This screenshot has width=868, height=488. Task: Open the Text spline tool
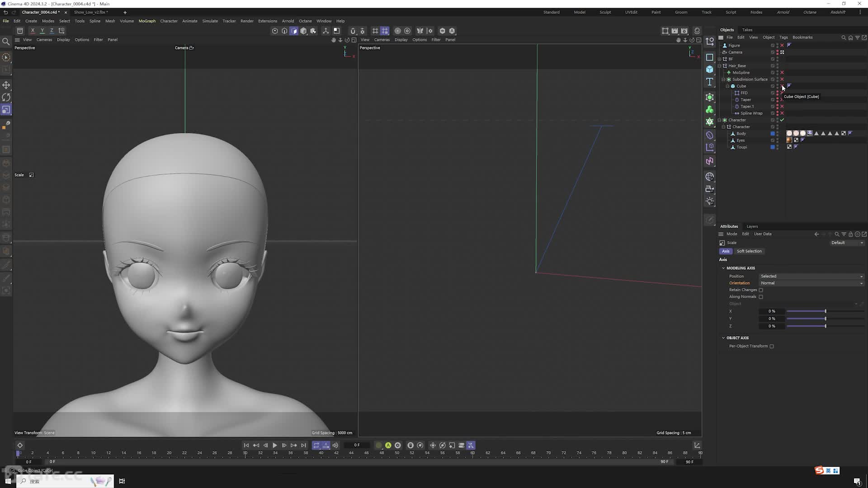(x=710, y=82)
